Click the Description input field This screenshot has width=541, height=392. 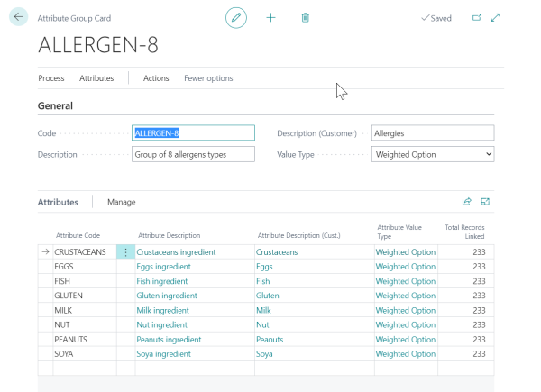tap(193, 155)
